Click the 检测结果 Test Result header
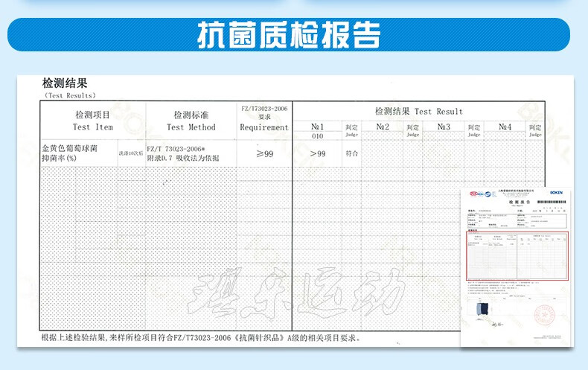The image size is (588, 370). [x=418, y=111]
